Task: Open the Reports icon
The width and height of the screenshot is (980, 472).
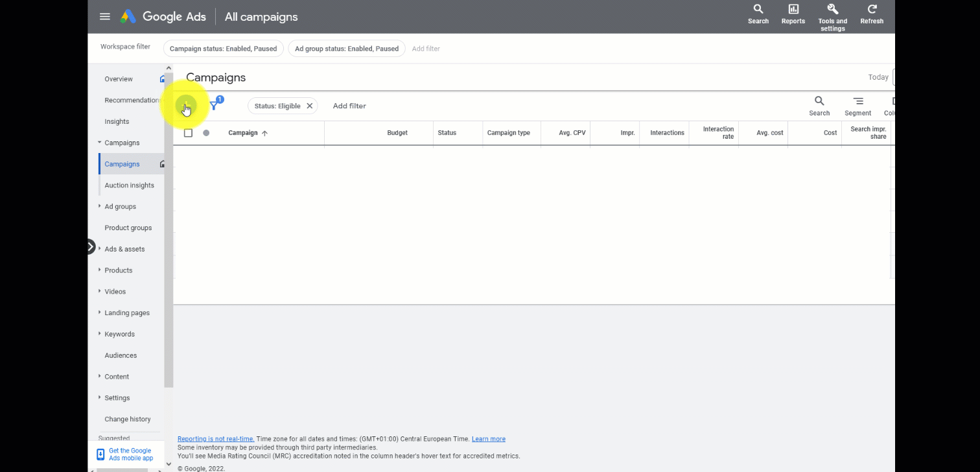Action: click(793, 10)
